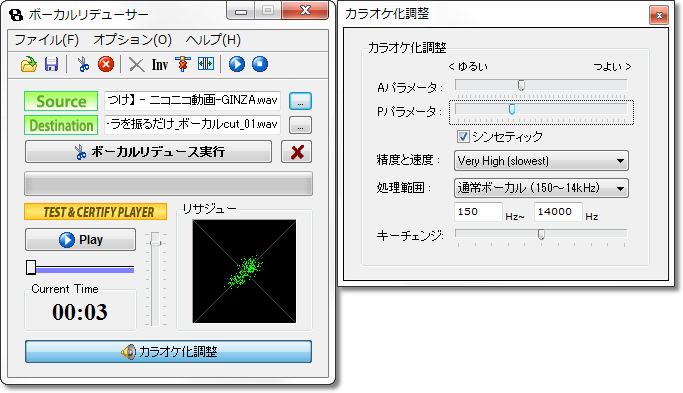Adjust the キーチェンジ slider
The height and width of the screenshot is (393, 683).
point(541,235)
